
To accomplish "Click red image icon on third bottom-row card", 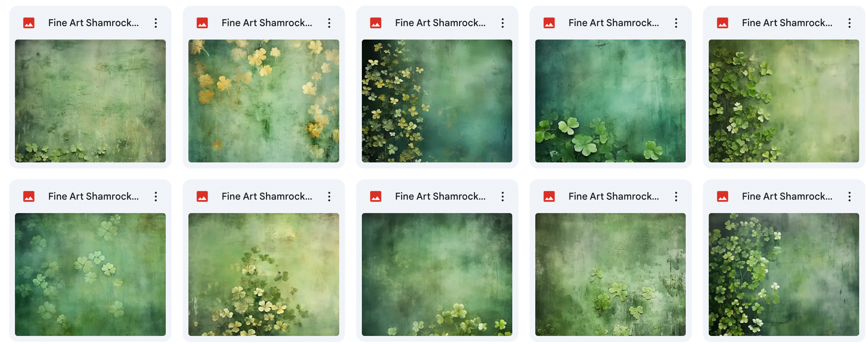I will coord(376,197).
